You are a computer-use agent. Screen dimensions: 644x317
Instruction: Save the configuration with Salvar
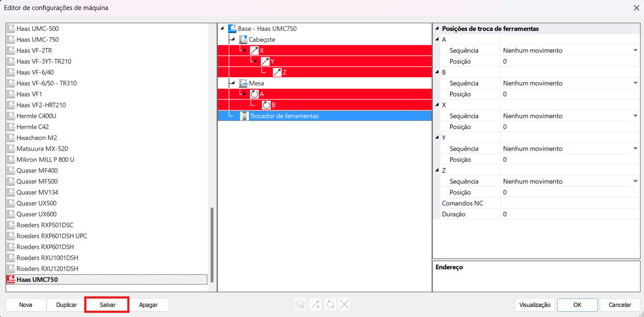point(107,305)
